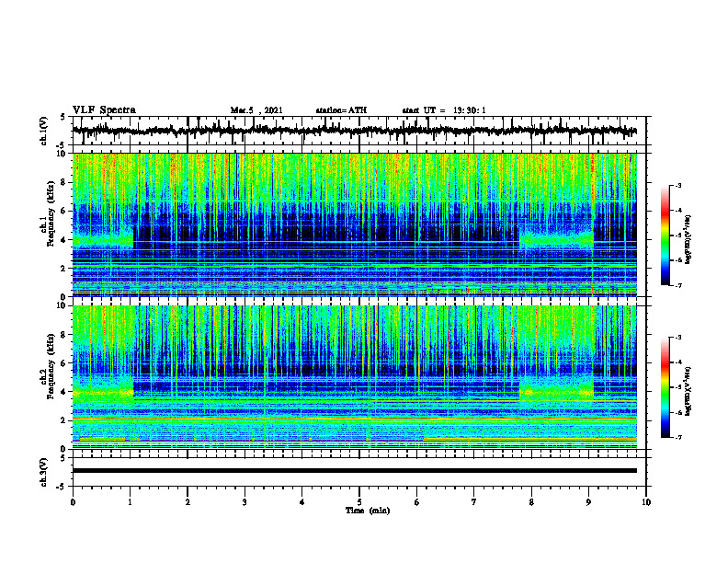Click the ch.2 spectrogram color scale bar
This screenshot has width=728, height=563.
coord(665,387)
